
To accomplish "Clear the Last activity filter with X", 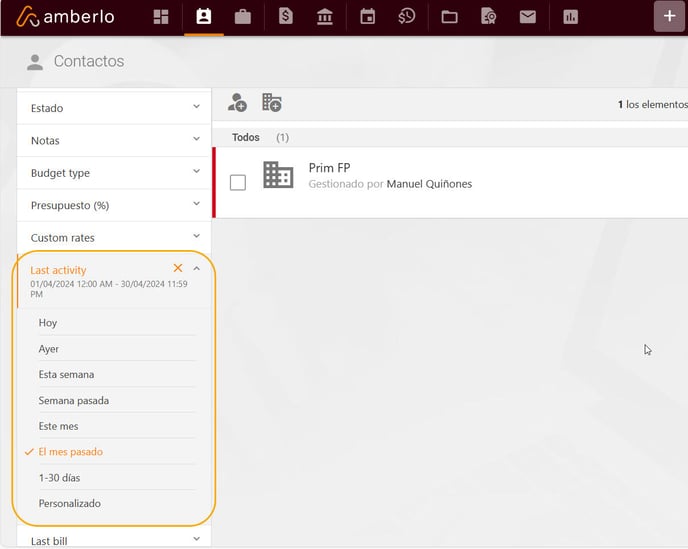I will click(178, 268).
